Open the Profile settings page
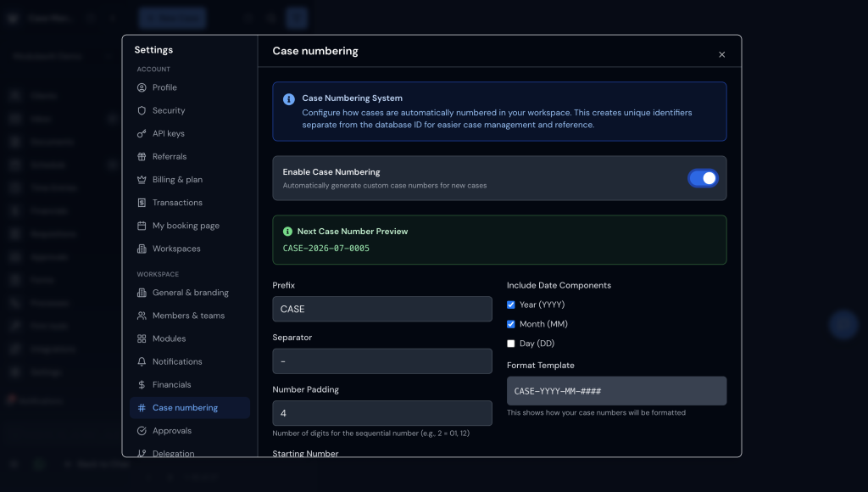Viewport: 868px width, 492px height. coord(190,87)
